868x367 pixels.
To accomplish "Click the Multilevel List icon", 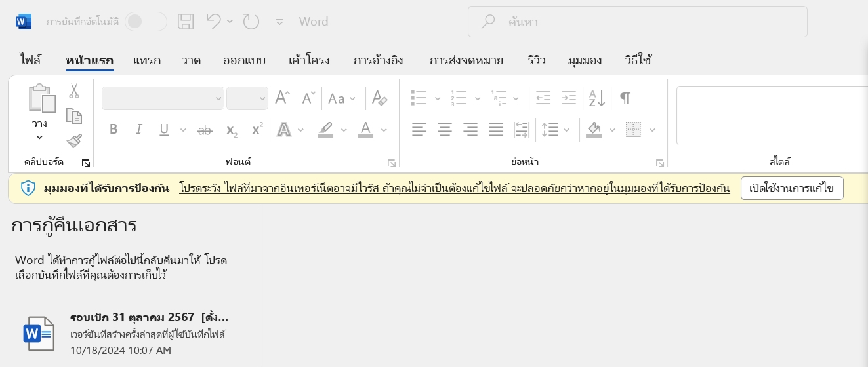I will (499, 98).
